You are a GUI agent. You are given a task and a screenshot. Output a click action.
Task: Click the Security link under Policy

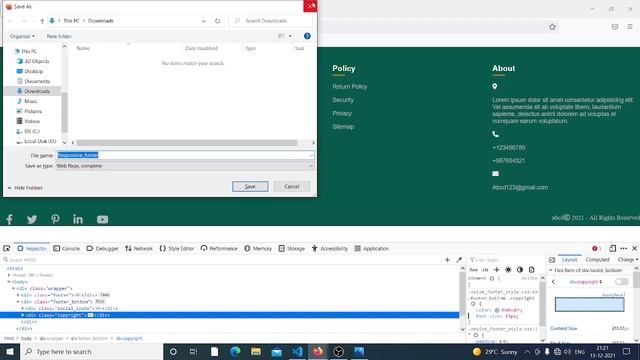tap(343, 100)
